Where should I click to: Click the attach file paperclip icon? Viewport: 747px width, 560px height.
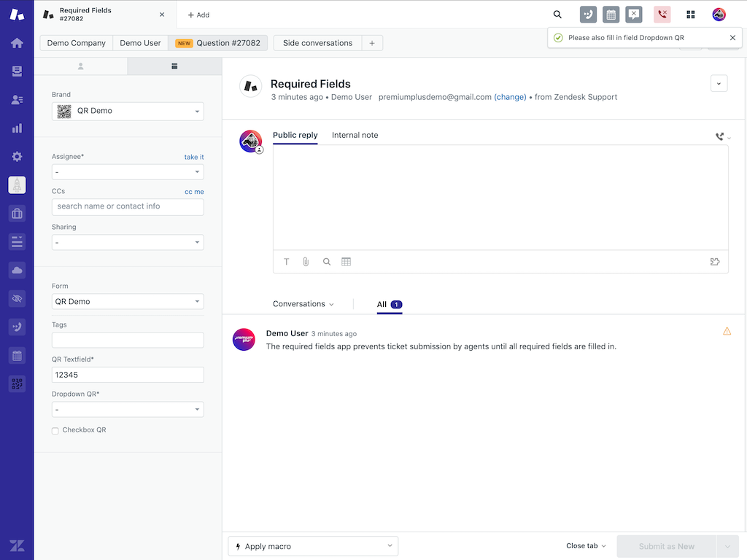(306, 262)
